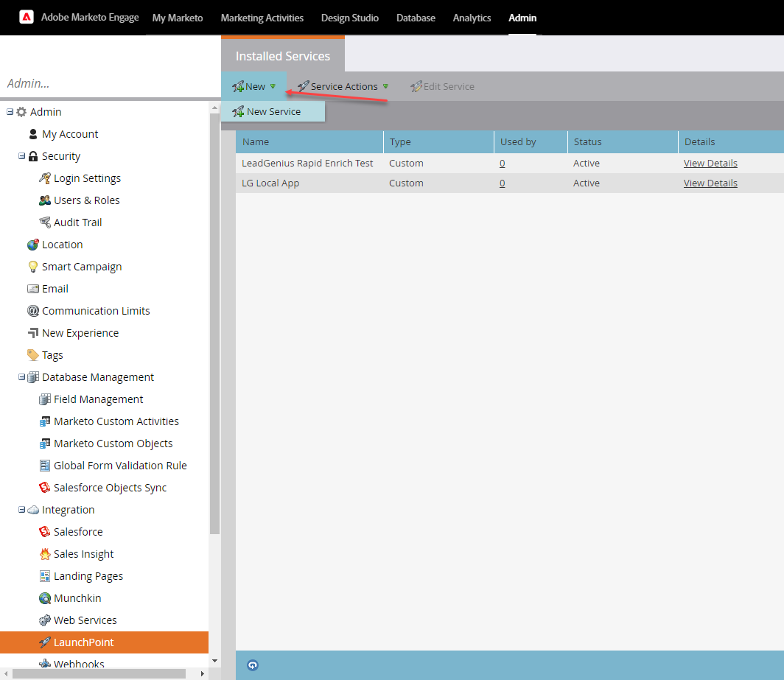Image resolution: width=784 pixels, height=680 pixels.
Task: Click the Edit Service button
Action: click(x=443, y=86)
